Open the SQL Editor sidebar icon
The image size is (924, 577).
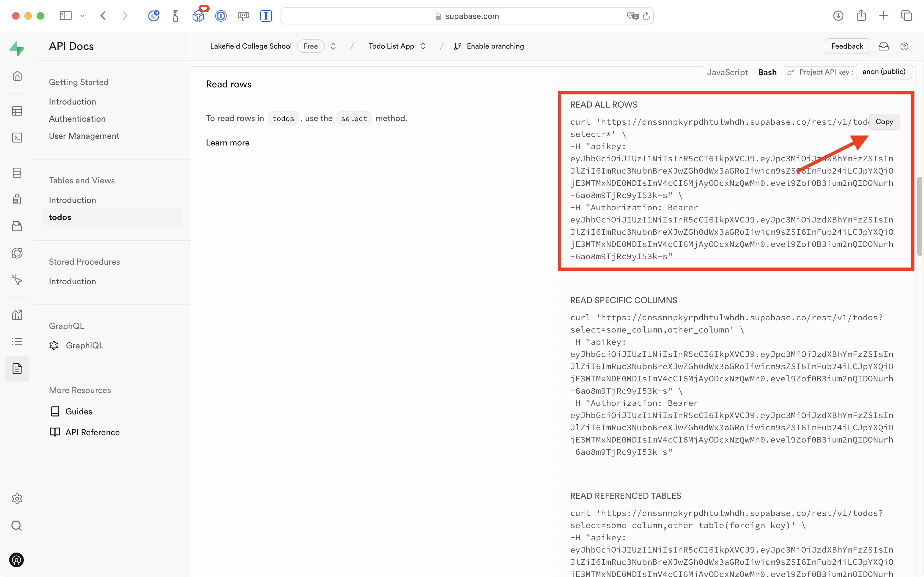coord(17,138)
